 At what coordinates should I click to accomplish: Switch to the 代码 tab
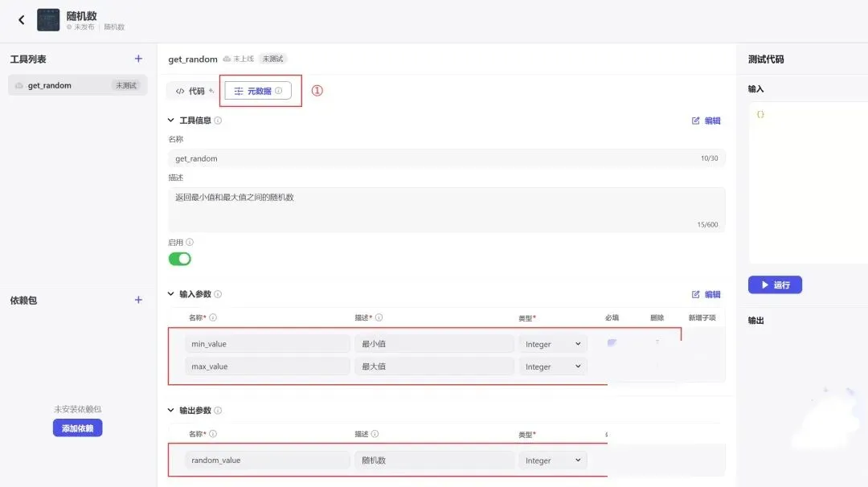(190, 91)
